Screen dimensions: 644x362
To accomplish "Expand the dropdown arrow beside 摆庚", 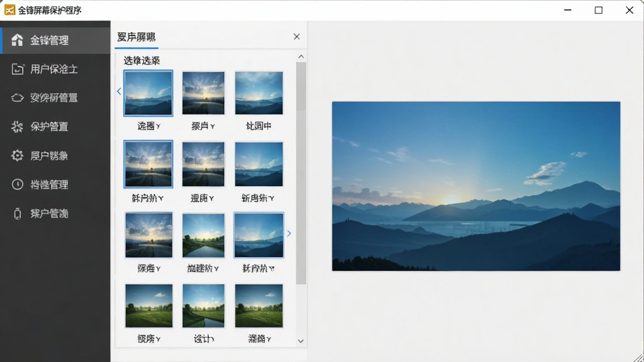I will [x=211, y=199].
